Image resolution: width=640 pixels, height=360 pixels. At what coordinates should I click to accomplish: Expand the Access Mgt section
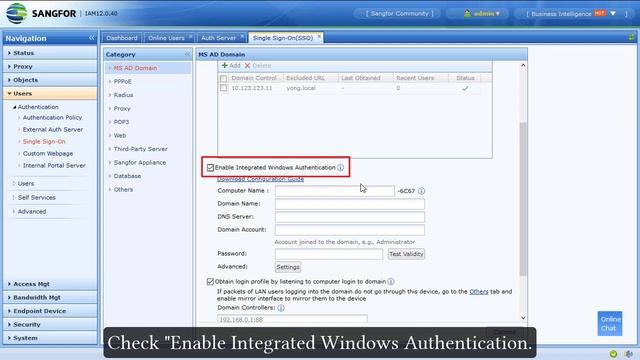[50, 284]
